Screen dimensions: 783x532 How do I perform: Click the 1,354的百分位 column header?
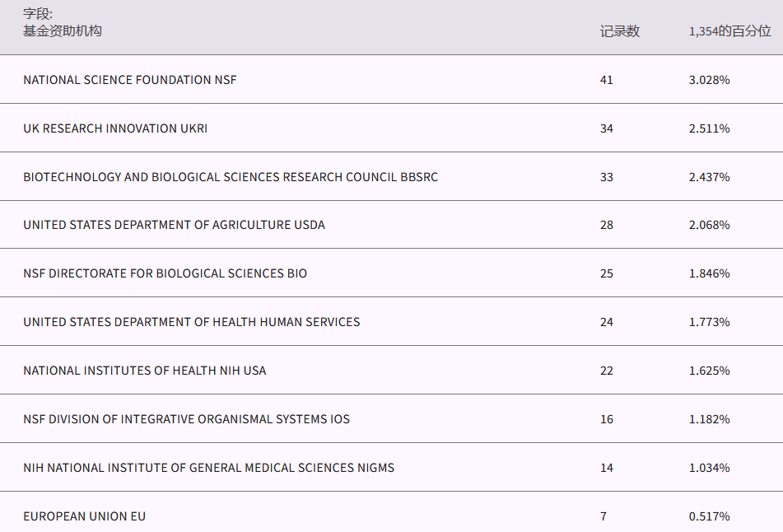tap(729, 31)
